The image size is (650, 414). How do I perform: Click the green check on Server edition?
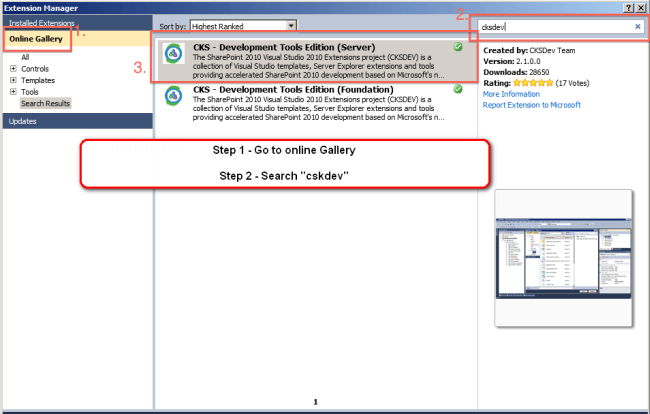[458, 47]
